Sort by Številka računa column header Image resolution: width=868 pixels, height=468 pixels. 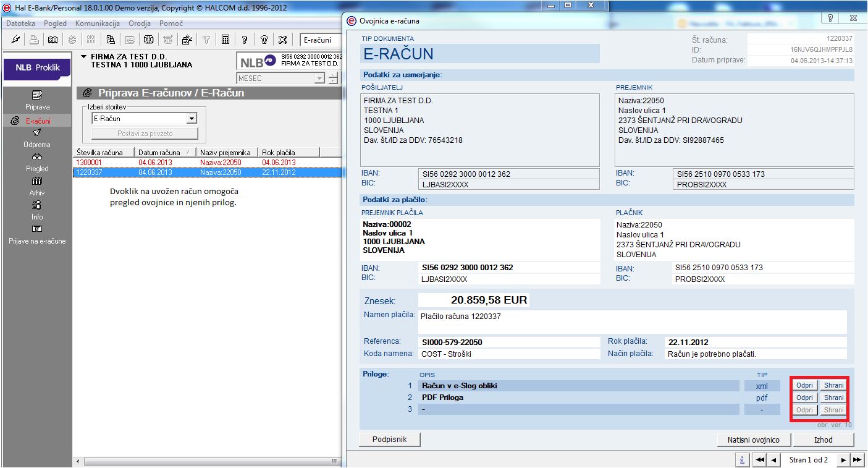[x=103, y=152]
